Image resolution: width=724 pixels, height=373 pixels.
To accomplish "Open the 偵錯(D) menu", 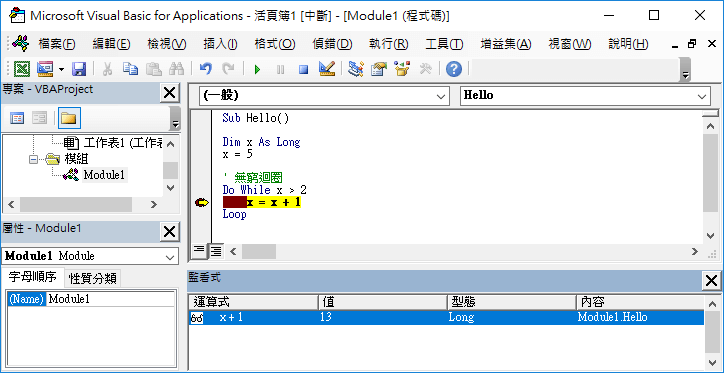I will point(332,44).
